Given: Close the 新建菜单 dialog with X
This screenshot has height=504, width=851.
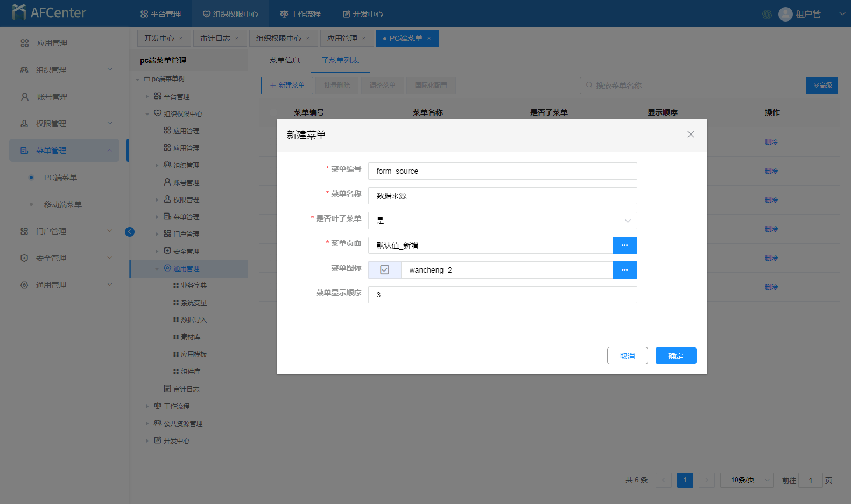Looking at the screenshot, I should [x=691, y=134].
